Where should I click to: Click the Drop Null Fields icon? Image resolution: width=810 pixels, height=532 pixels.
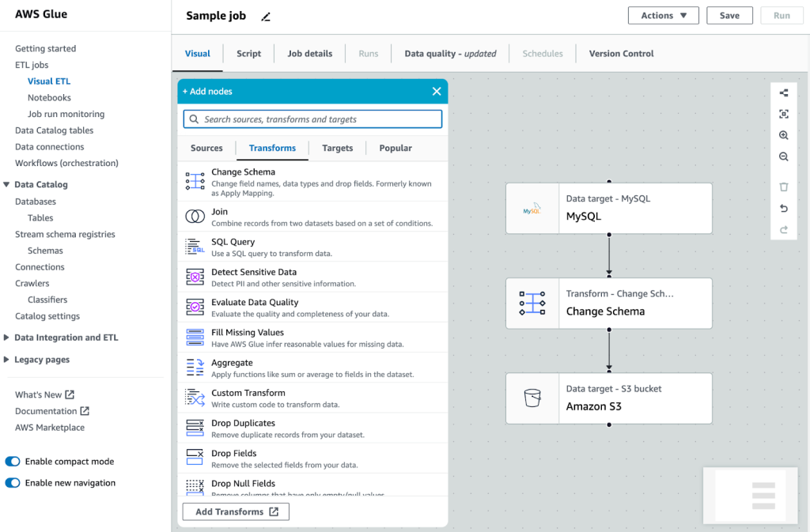click(x=195, y=486)
